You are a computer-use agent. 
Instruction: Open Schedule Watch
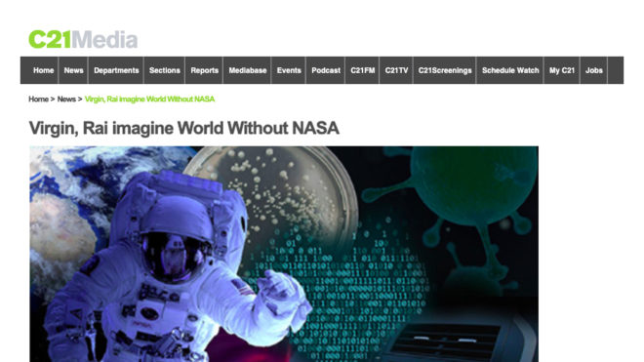tap(510, 70)
